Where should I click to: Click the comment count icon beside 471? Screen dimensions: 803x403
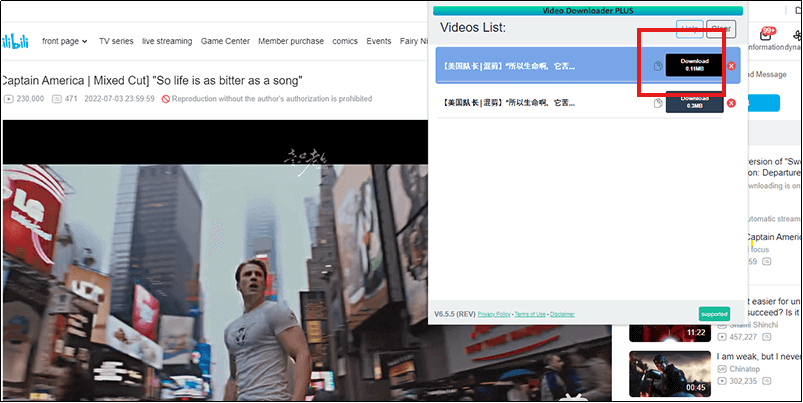coord(56,99)
